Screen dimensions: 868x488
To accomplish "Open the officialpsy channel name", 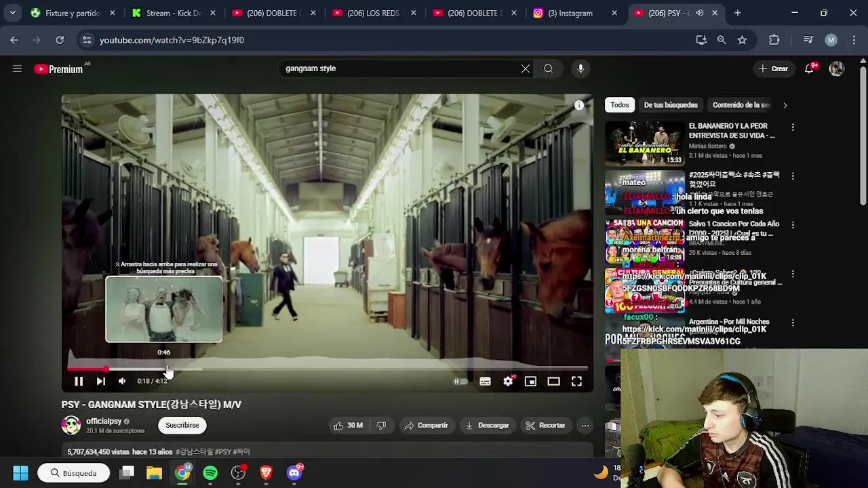I will pyautogui.click(x=104, y=422).
